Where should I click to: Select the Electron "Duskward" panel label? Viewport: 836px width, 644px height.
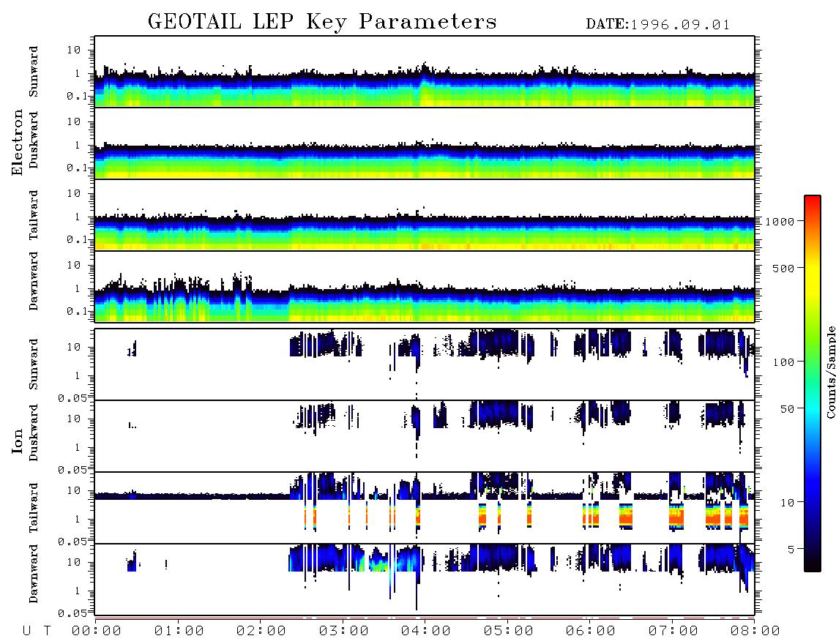click(x=34, y=141)
